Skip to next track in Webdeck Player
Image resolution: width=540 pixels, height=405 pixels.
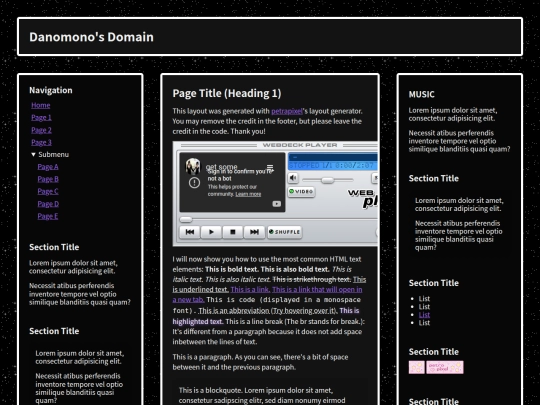pyautogui.click(x=254, y=232)
